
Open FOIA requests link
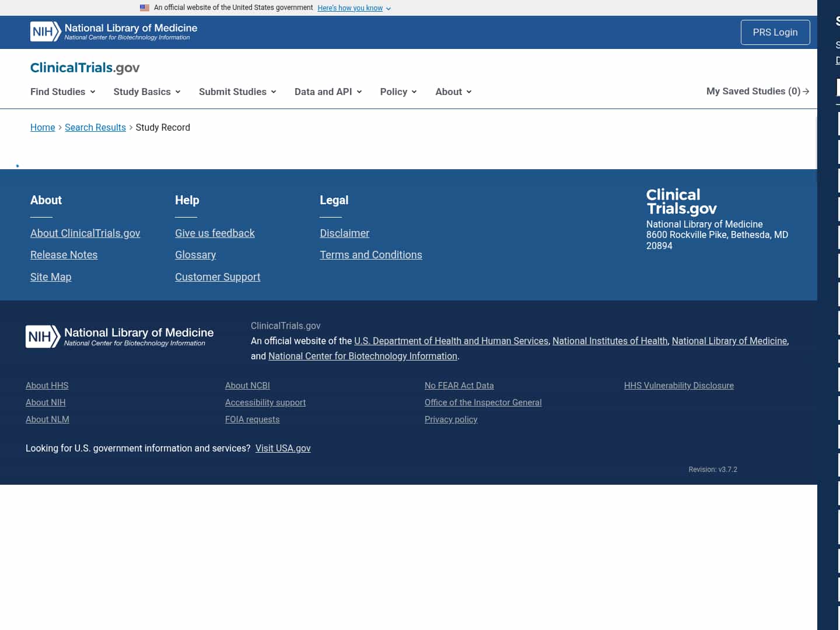(x=253, y=419)
